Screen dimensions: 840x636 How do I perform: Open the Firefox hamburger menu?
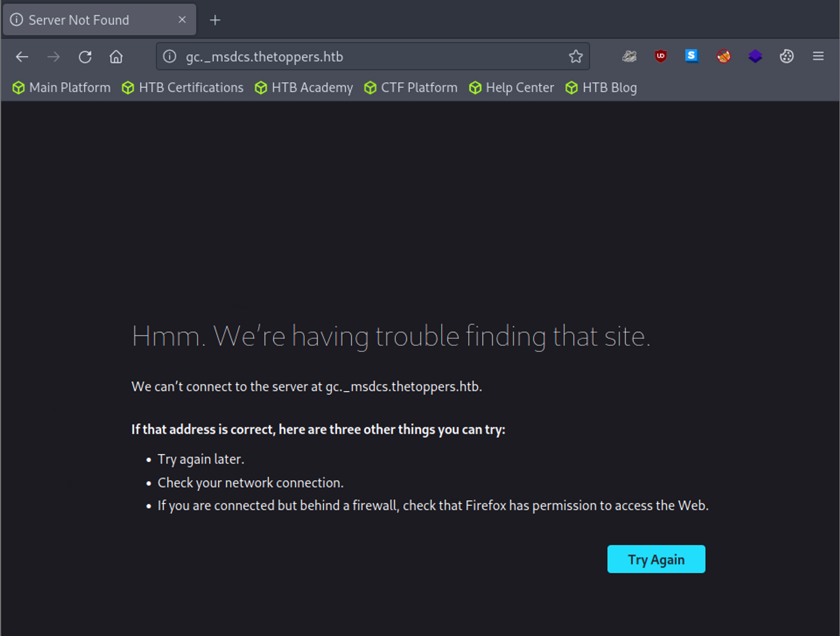click(x=818, y=56)
